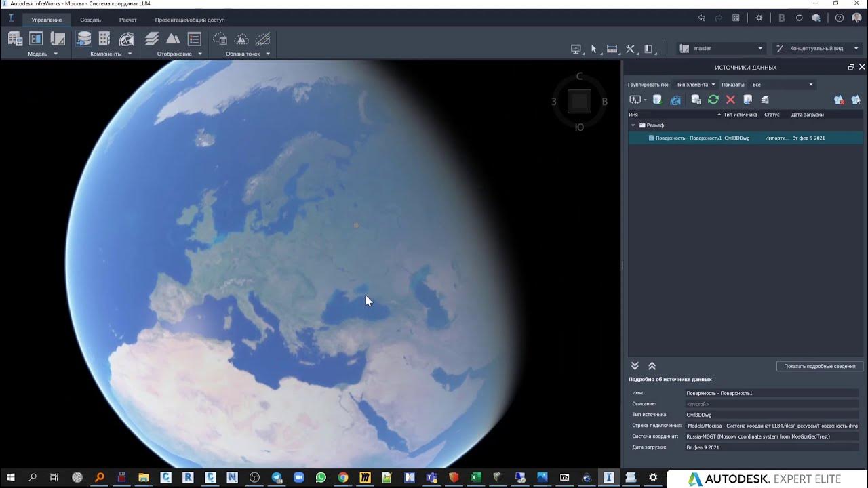Switch to the Создать tab
The width and height of the screenshot is (868, 488).
(90, 20)
